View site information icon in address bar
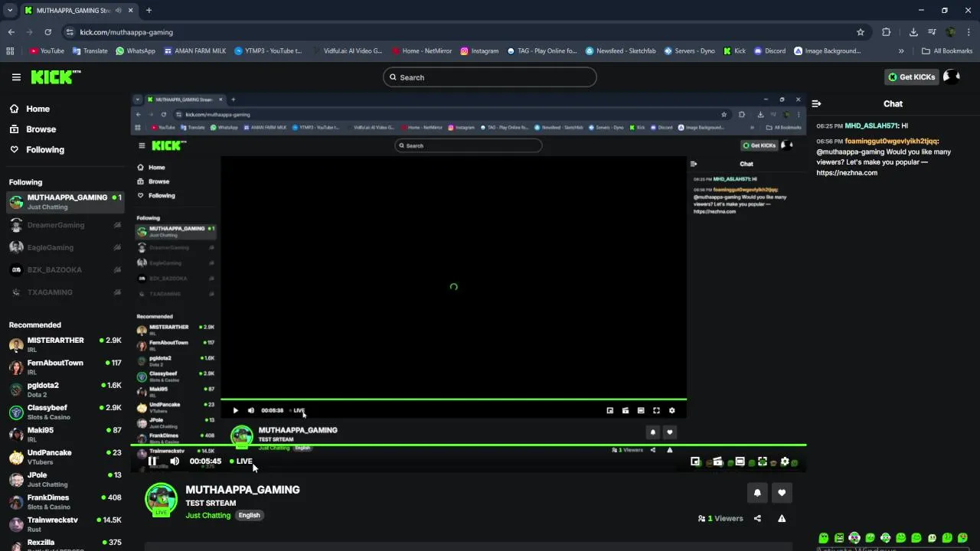 tap(70, 32)
